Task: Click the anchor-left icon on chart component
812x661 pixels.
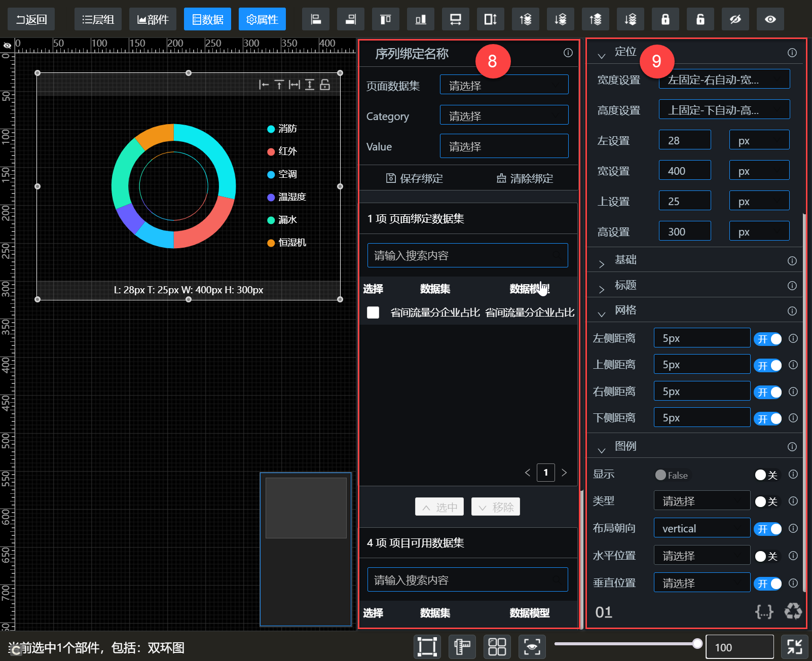Action: click(264, 85)
